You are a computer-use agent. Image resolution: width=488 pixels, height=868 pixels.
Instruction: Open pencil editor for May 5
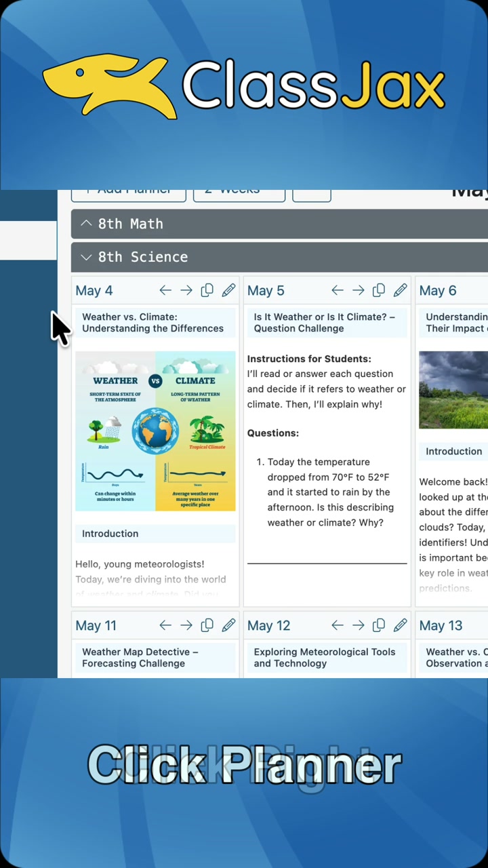click(401, 290)
